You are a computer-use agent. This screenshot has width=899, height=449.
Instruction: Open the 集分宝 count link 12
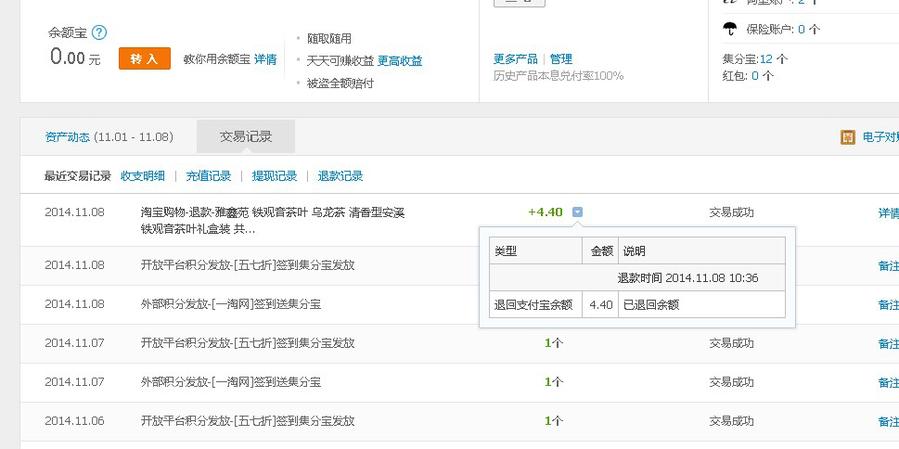(766, 58)
